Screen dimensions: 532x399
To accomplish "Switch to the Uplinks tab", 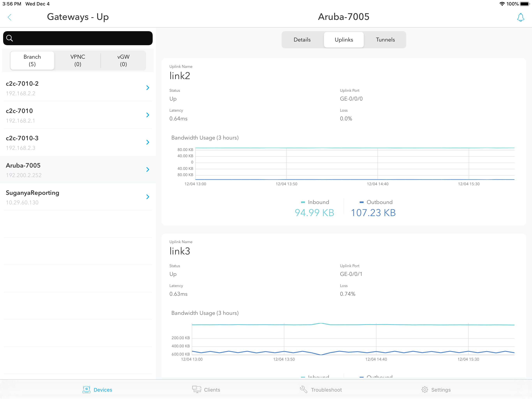I will click(x=344, y=40).
